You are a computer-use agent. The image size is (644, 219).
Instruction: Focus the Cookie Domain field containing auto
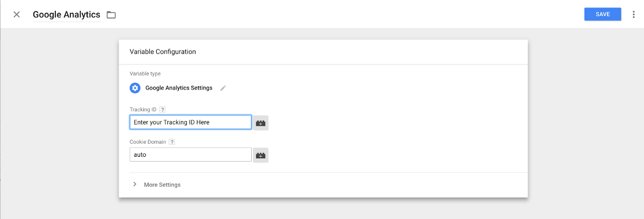click(191, 155)
